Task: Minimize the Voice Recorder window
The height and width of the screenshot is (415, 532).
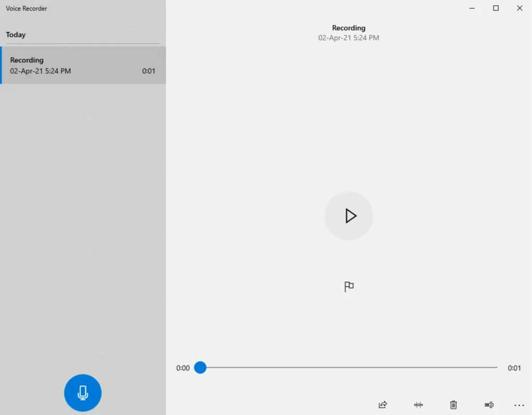Action: pos(472,8)
